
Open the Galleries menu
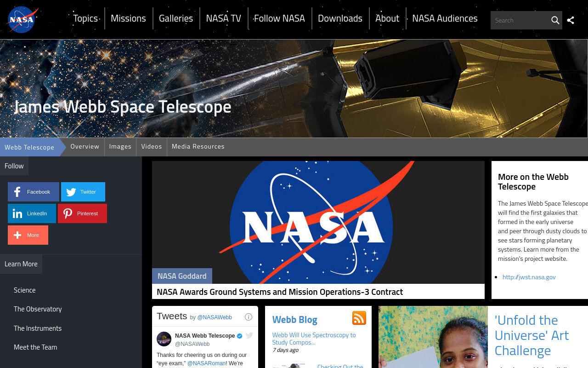click(x=176, y=18)
